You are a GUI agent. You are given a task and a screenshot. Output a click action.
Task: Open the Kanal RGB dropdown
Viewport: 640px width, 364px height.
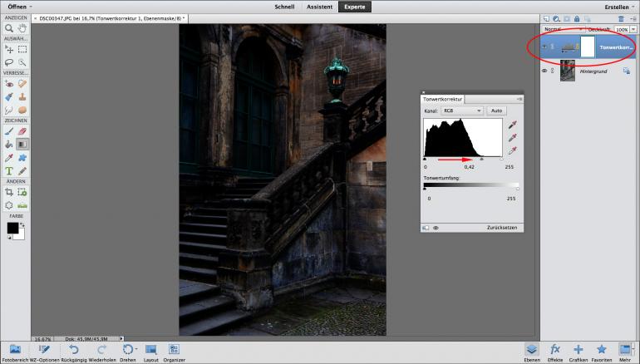pos(461,111)
